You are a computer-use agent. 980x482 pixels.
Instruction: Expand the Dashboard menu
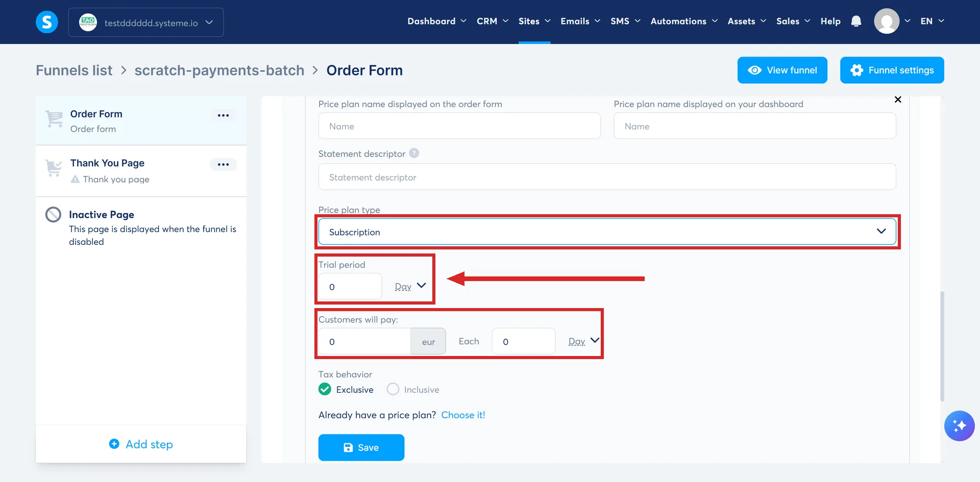point(436,21)
